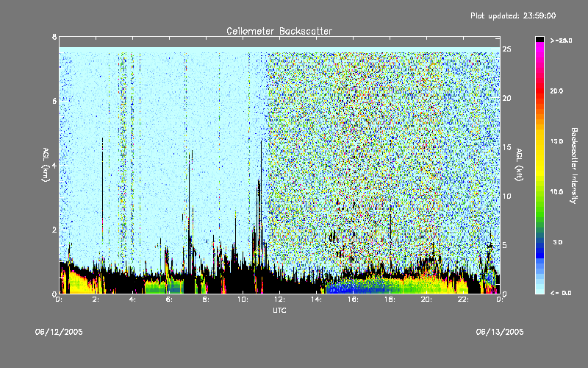Viewport: 588px width, 368px height.
Task: Click the "Ceilometer Backscatter" plot title
Action: click(279, 31)
